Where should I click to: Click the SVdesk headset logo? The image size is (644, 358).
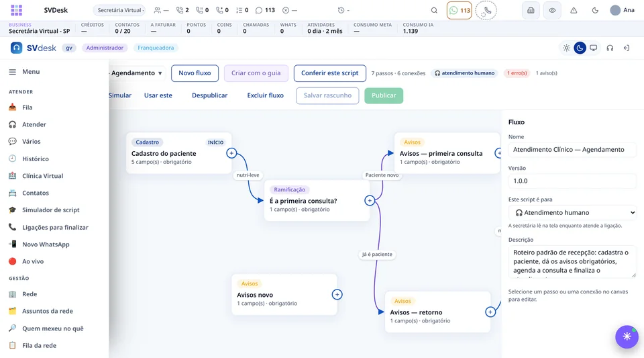pyautogui.click(x=16, y=48)
